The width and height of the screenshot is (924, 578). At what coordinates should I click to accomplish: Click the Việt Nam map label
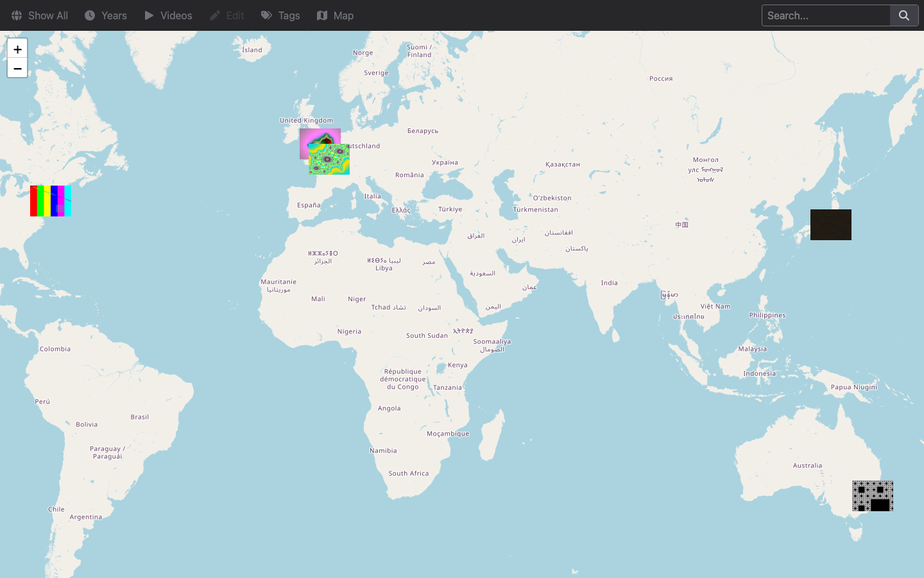tap(715, 306)
